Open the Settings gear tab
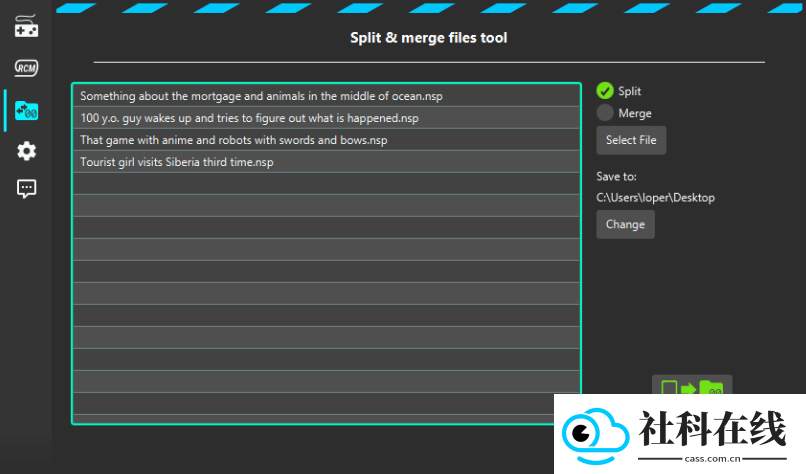The width and height of the screenshot is (806, 474). (26, 151)
